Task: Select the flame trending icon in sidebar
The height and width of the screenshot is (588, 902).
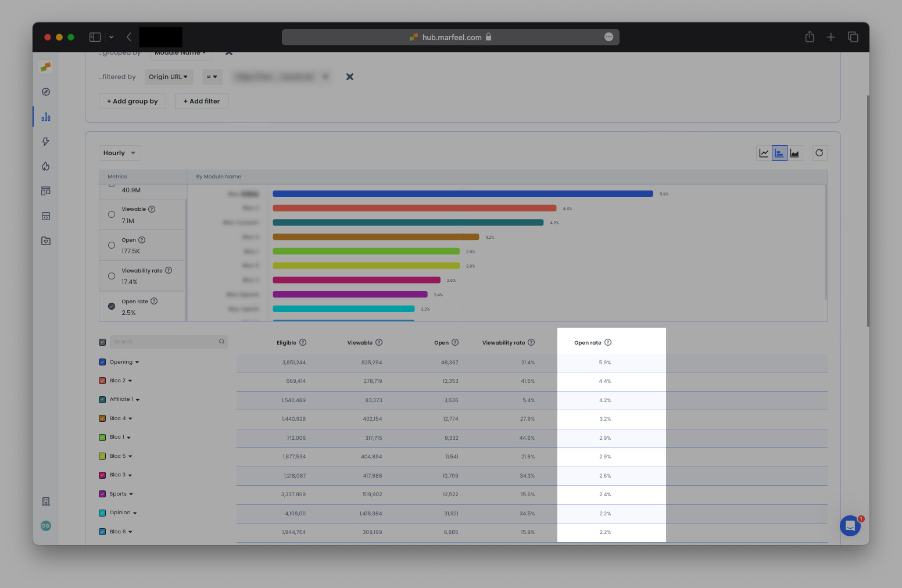Action: pos(45,166)
